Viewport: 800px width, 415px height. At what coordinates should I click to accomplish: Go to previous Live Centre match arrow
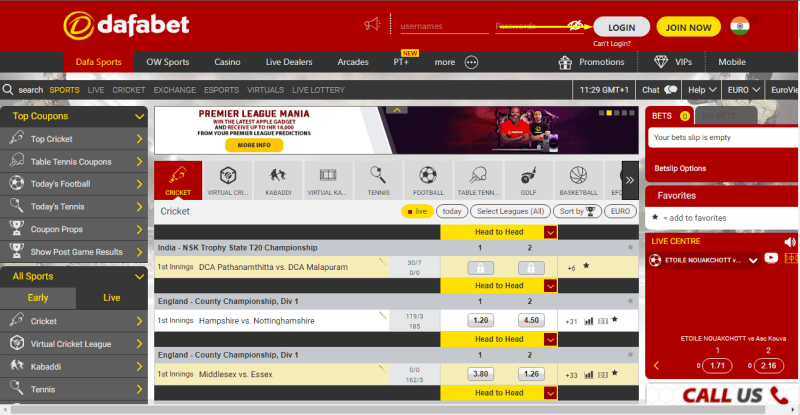pos(657,365)
